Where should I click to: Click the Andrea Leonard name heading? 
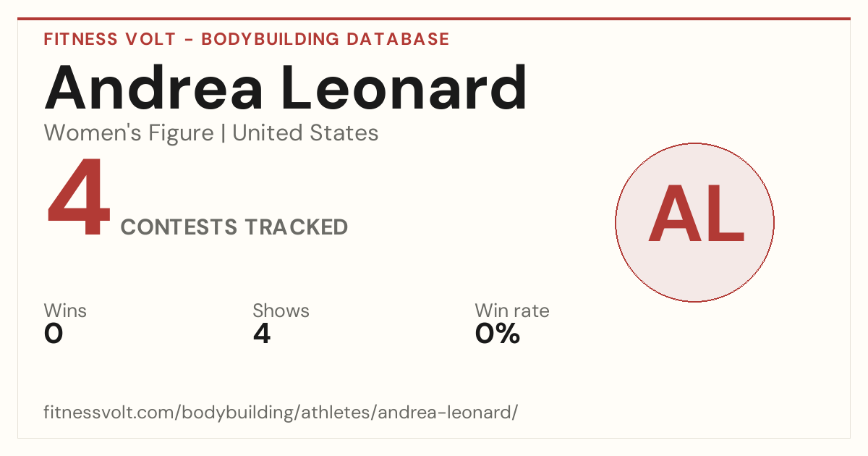click(x=286, y=87)
